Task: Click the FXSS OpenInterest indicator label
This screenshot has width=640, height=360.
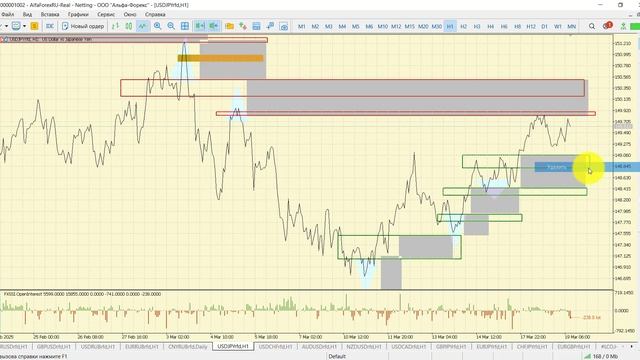Action: click(x=82, y=294)
